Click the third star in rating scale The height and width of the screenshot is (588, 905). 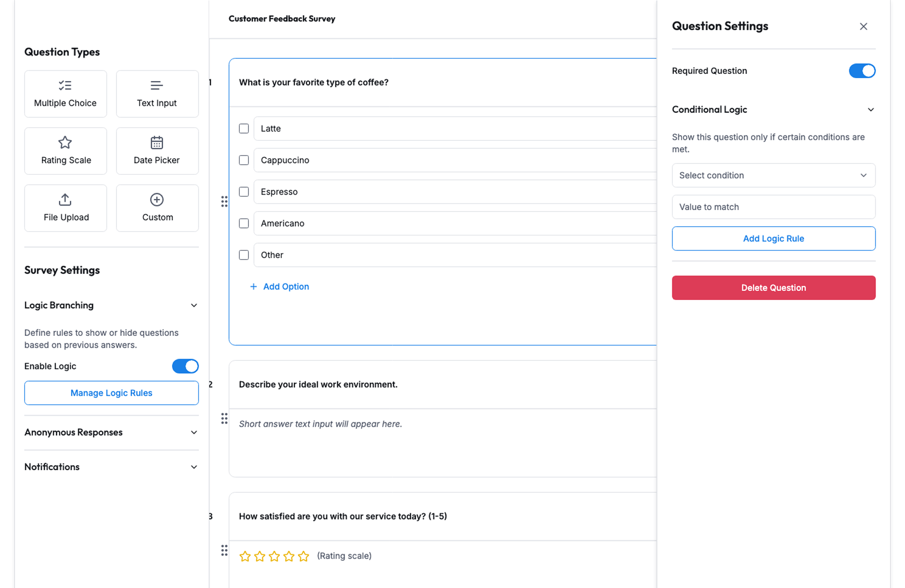coord(274,556)
